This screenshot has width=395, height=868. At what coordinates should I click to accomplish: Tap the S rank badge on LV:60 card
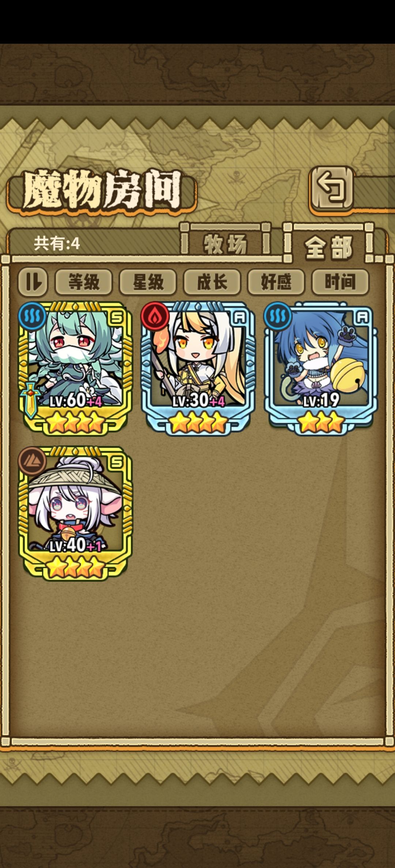117,317
